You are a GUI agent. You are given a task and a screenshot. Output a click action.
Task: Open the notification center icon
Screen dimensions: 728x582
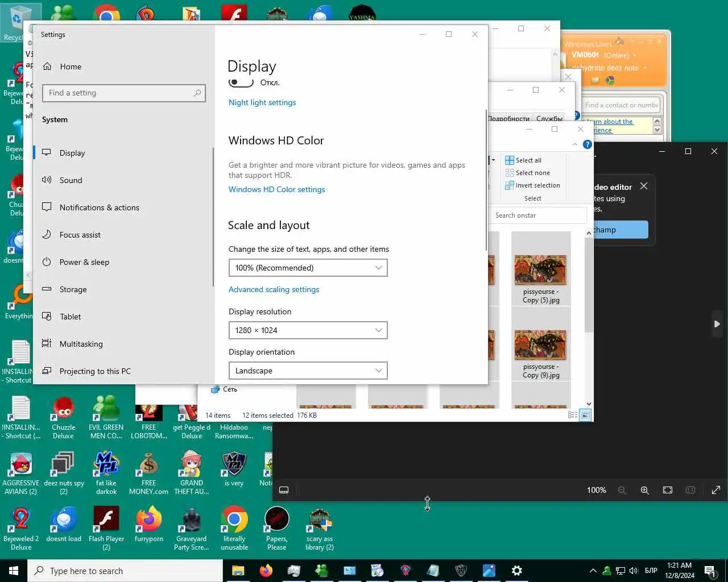(709, 571)
